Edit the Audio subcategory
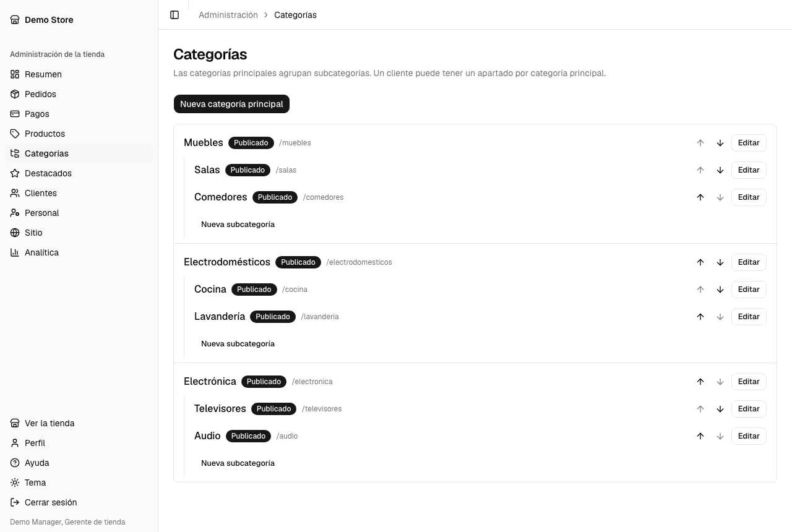The image size is (792, 532). coord(749,436)
